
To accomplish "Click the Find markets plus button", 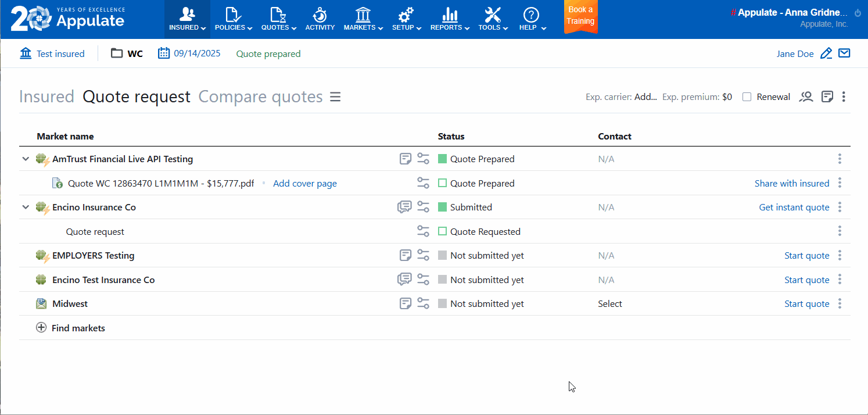I will 41,328.
